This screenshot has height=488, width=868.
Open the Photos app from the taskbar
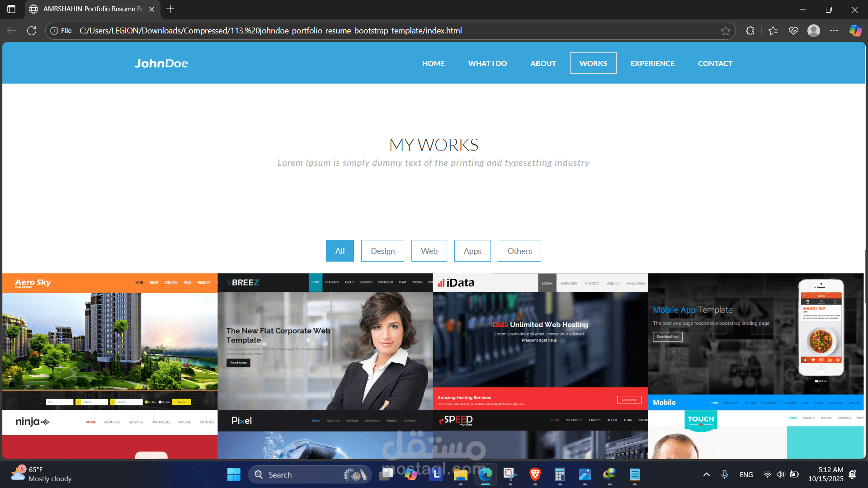tap(585, 474)
